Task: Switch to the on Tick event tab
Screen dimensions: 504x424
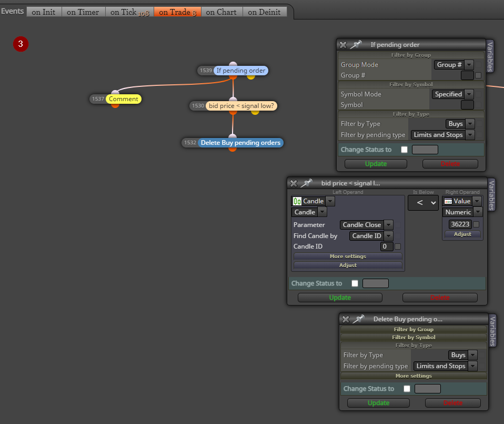Action: click(129, 12)
